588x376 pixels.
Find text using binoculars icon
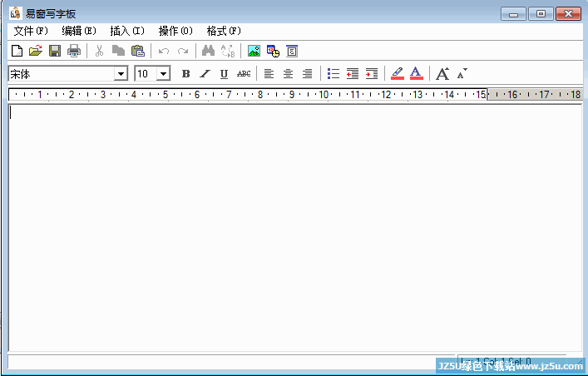(x=208, y=51)
